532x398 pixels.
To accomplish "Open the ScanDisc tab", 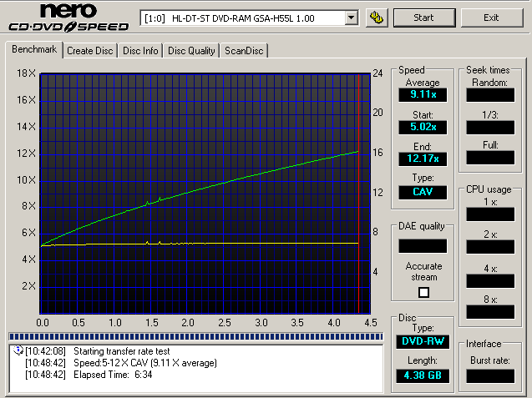I will click(x=244, y=51).
